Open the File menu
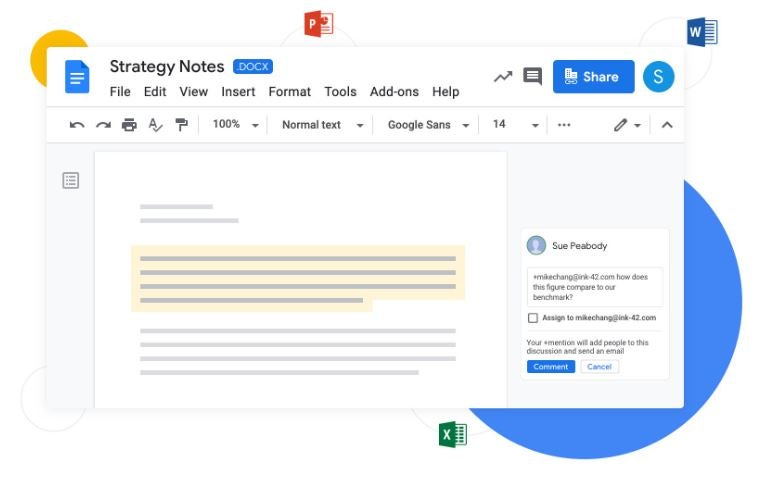The width and height of the screenshot is (765, 479). point(120,92)
